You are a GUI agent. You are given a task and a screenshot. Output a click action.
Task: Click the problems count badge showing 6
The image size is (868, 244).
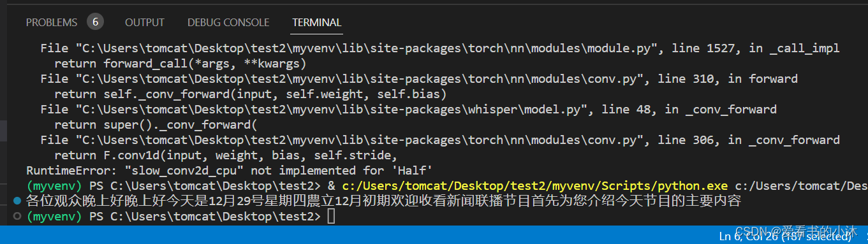point(95,22)
